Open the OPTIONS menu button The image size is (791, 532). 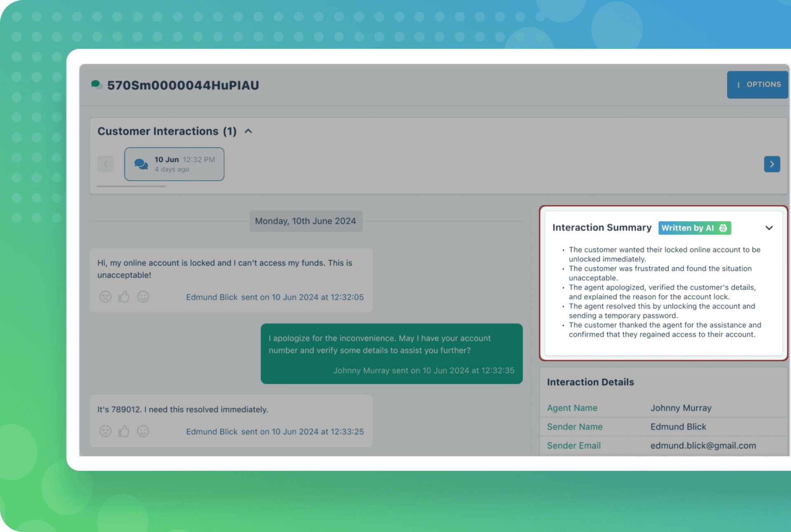click(x=757, y=84)
